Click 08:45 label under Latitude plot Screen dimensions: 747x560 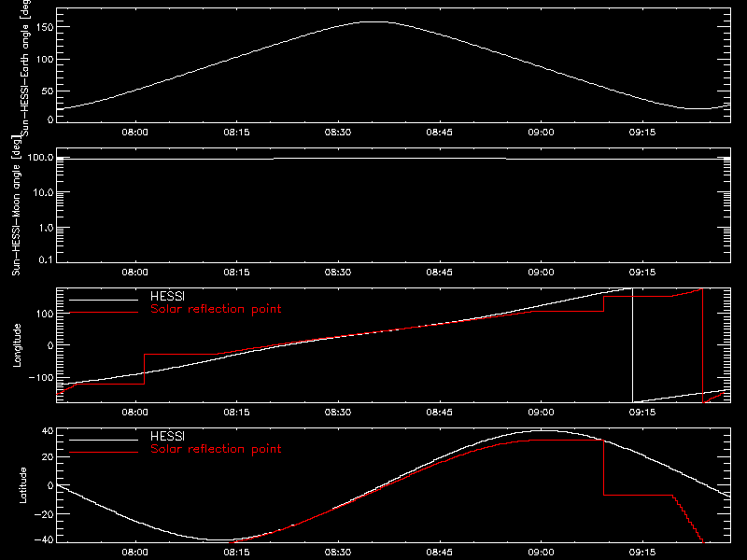439,553
